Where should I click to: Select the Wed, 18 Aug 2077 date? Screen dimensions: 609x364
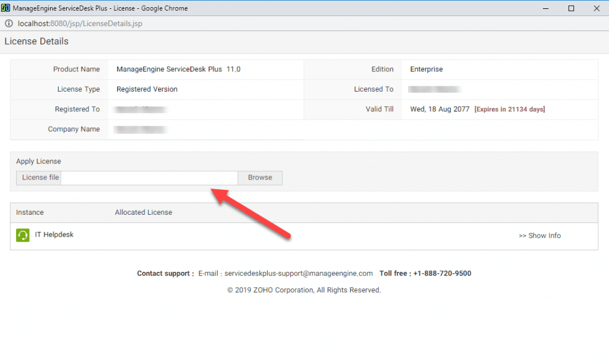coord(440,109)
